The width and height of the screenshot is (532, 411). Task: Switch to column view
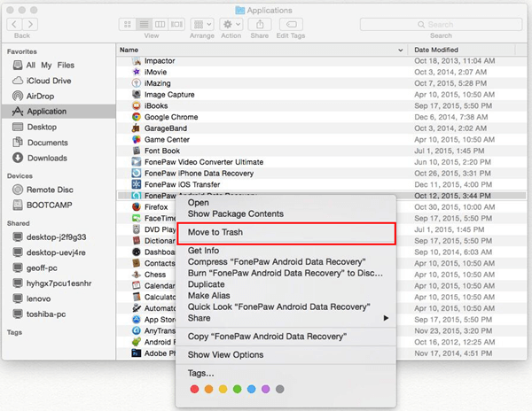160,25
